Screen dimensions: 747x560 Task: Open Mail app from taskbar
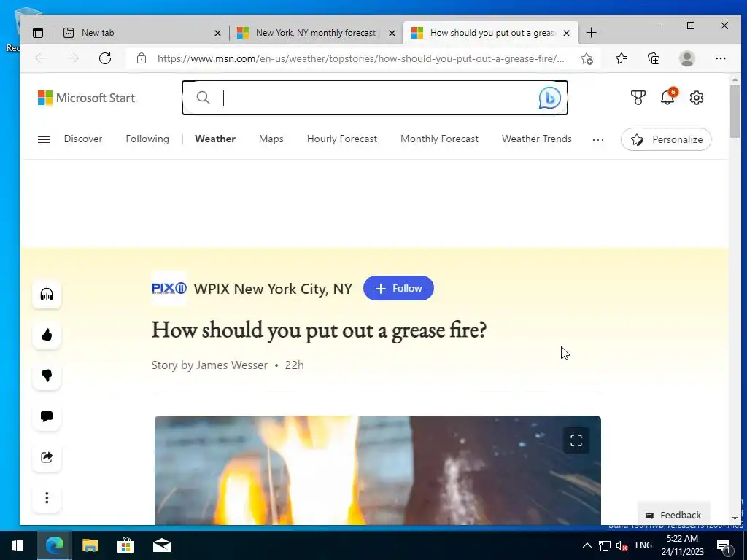point(162,545)
